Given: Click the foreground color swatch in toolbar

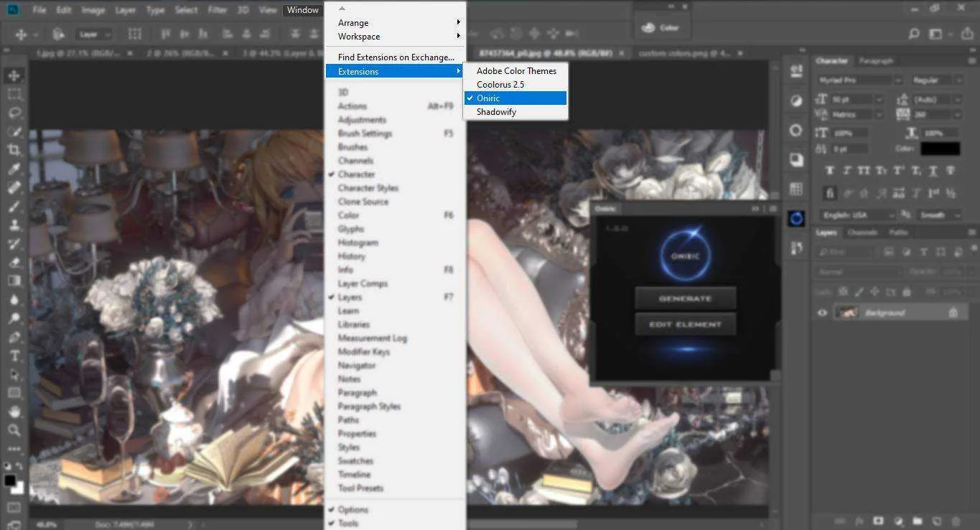Looking at the screenshot, I should [10, 480].
